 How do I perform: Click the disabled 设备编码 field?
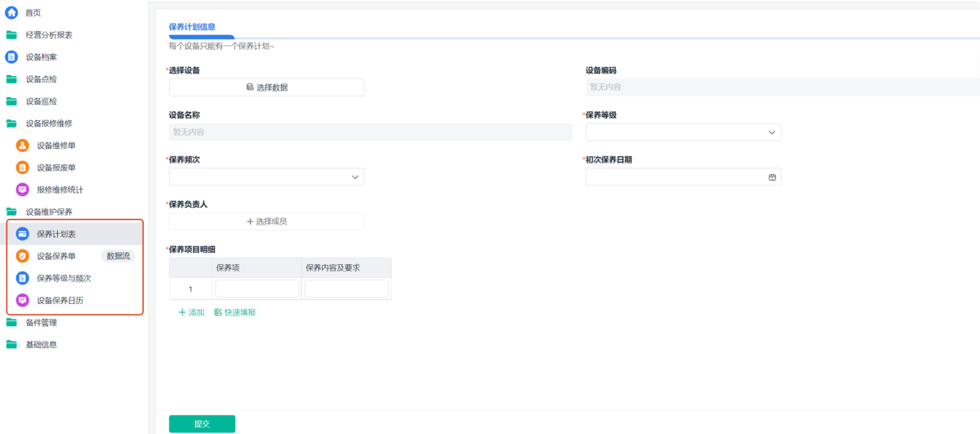coord(782,87)
